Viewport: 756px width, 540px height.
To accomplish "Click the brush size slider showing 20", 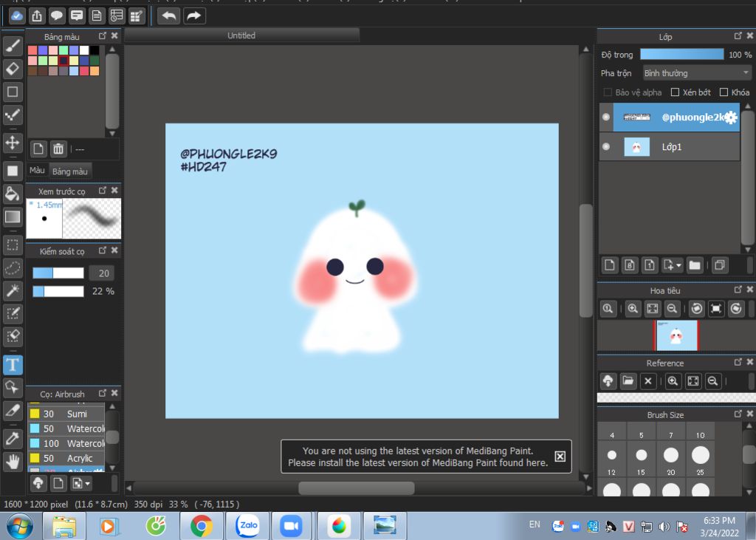I will click(58, 273).
